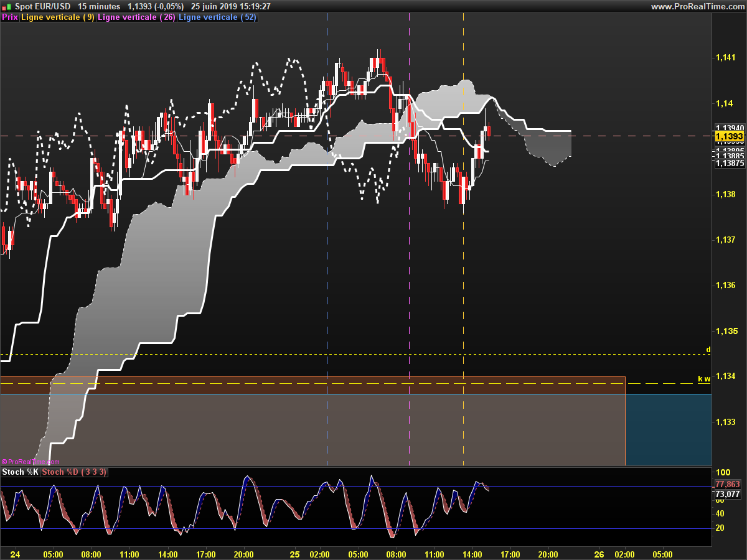This screenshot has height=560, width=747.
Task: Open the Prix indicator label
Action: click(10, 17)
